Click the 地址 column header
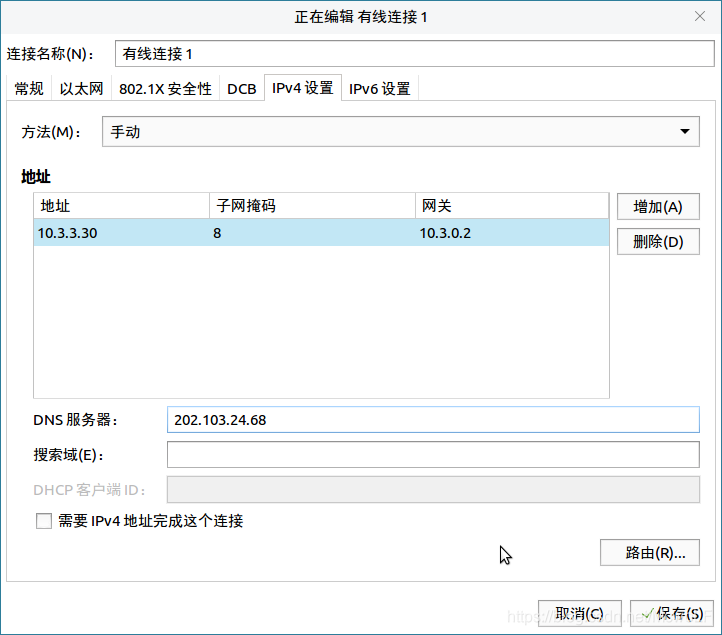Viewport: 722px width, 635px height. point(122,205)
